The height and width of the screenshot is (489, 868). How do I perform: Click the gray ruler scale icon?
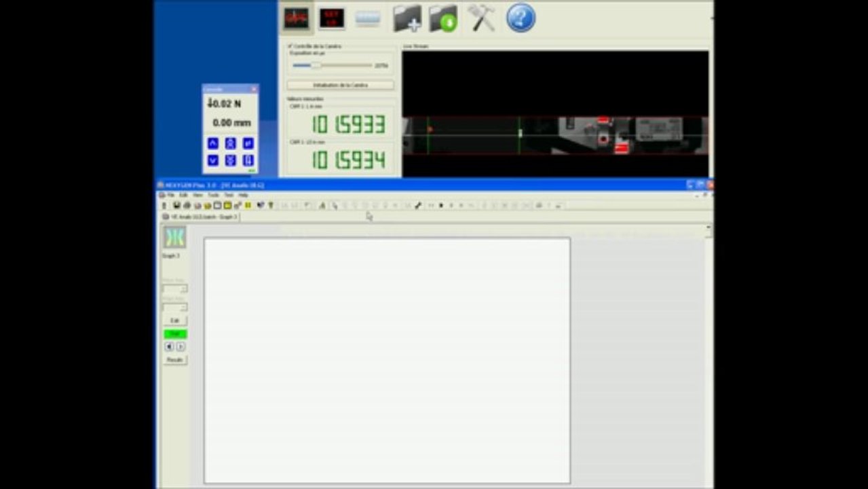(367, 19)
